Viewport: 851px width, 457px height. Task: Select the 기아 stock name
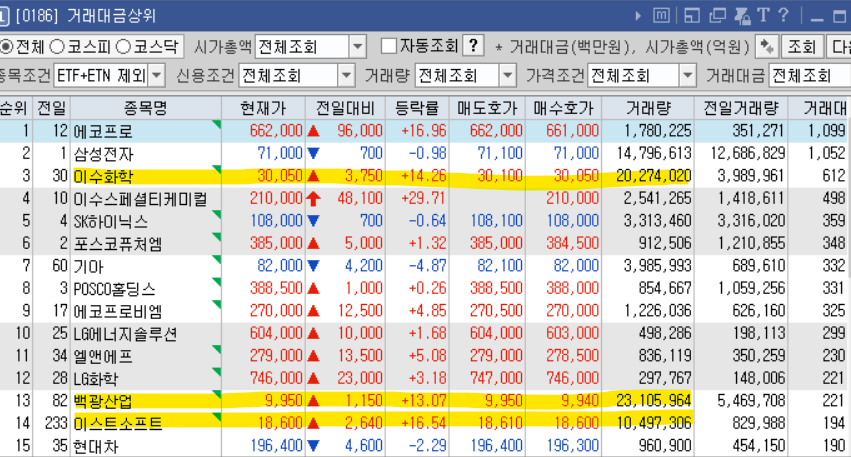[x=88, y=266]
